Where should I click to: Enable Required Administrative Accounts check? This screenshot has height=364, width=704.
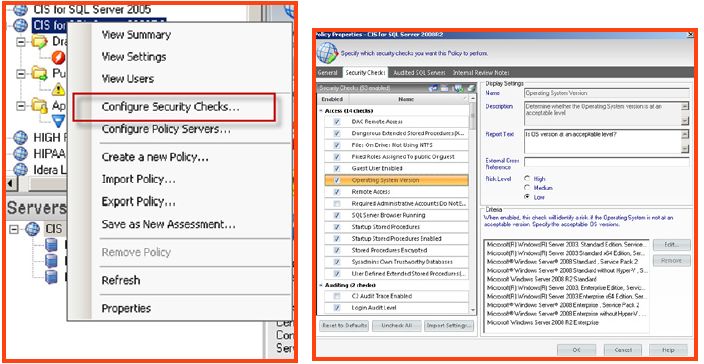click(337, 204)
